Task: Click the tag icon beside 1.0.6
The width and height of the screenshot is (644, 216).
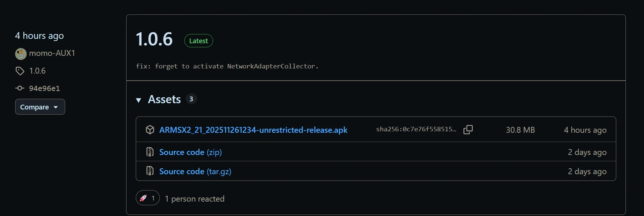Action: tap(20, 71)
